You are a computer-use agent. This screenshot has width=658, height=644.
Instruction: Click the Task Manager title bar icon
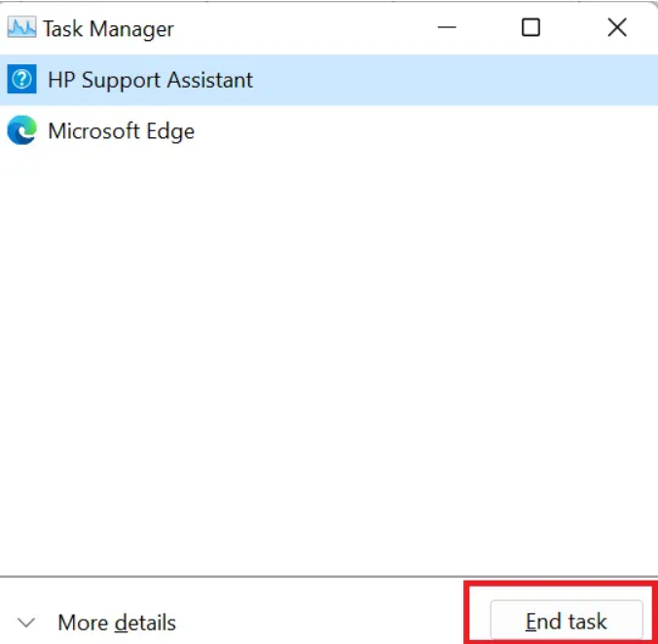coord(21,28)
